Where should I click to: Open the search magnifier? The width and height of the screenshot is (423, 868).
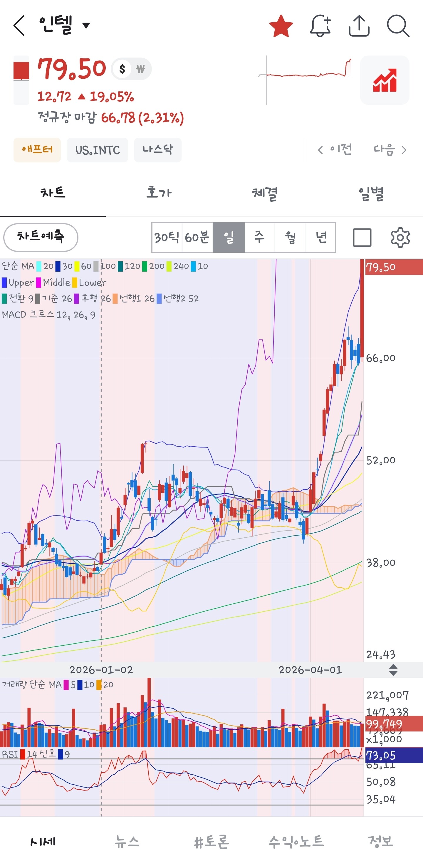[398, 26]
